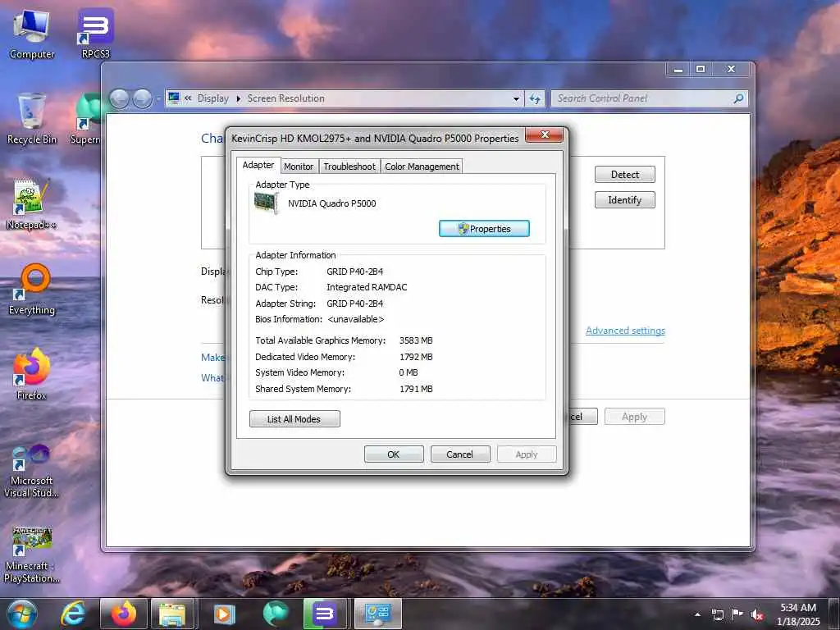840x630 pixels.
Task: Refresh the Screen Resolution address bar
Action: [x=535, y=98]
